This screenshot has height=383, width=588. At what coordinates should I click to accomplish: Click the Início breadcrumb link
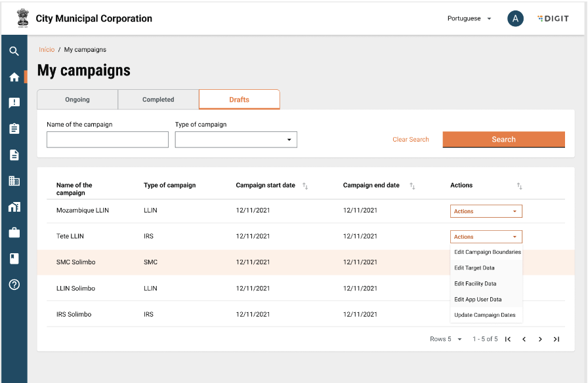pos(47,49)
